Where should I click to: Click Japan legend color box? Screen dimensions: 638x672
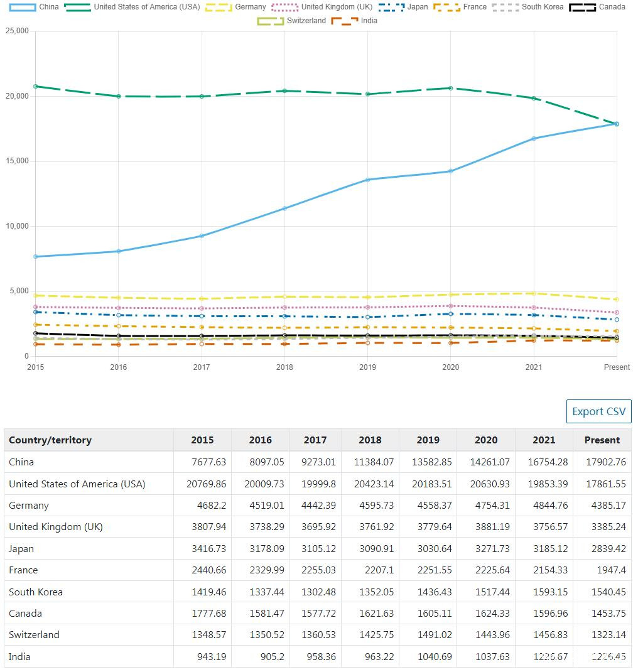click(x=391, y=7)
